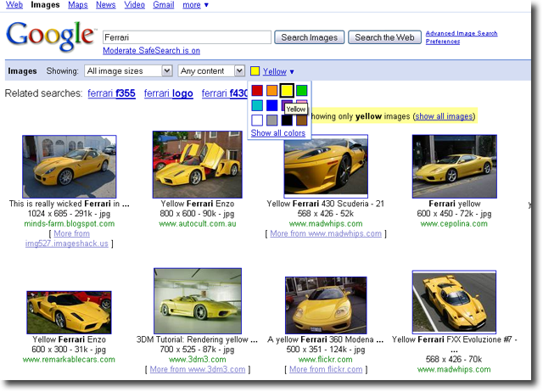Focus the search box containing 'Ferrari'

[187, 37]
